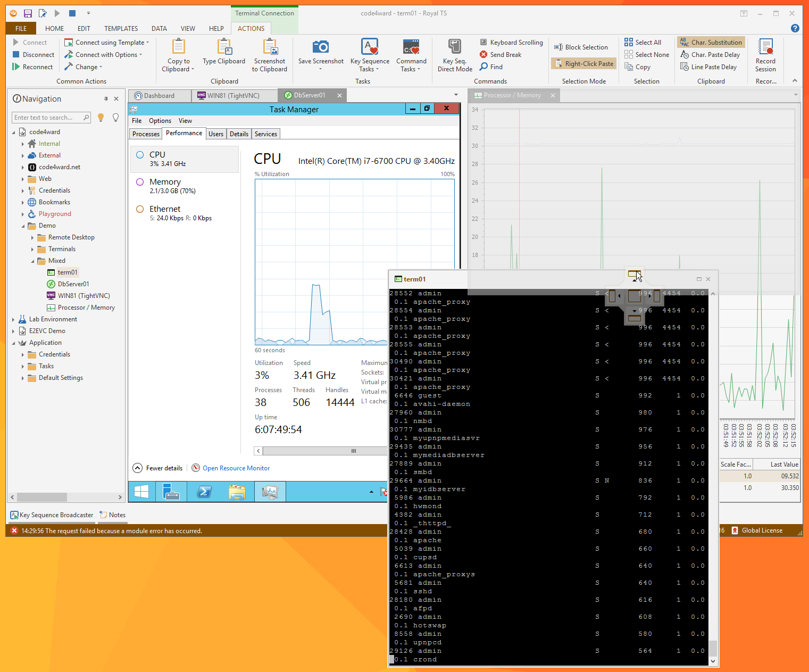The height and width of the screenshot is (672, 809).
Task: Toggle Char. Substitution option
Action: pyautogui.click(x=711, y=43)
